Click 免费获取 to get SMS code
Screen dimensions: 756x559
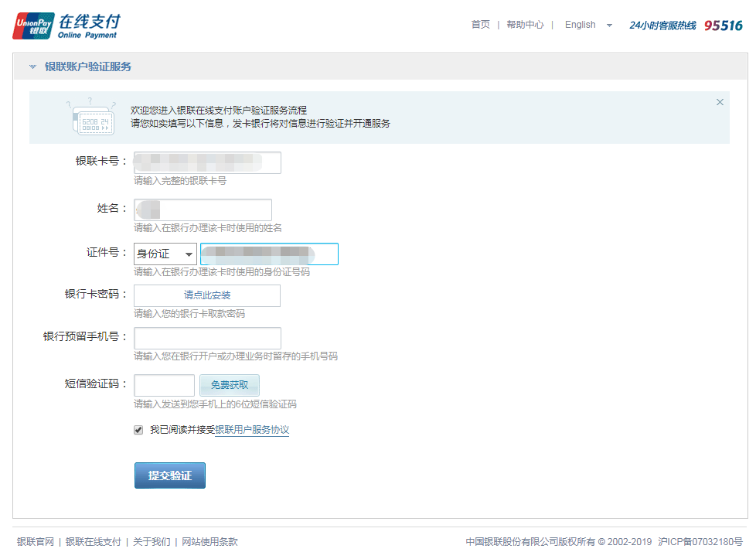[x=230, y=385]
